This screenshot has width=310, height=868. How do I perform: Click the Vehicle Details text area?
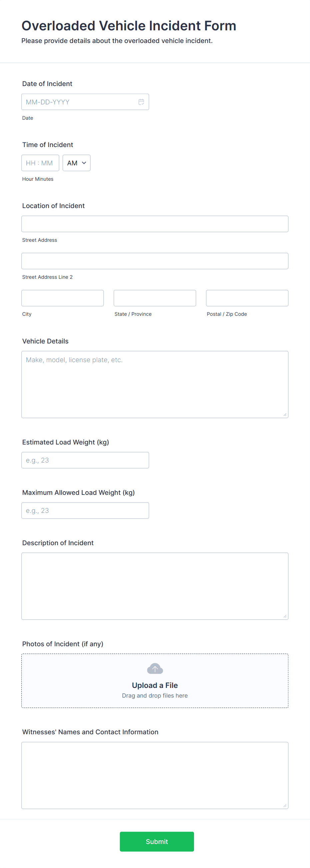[155, 384]
